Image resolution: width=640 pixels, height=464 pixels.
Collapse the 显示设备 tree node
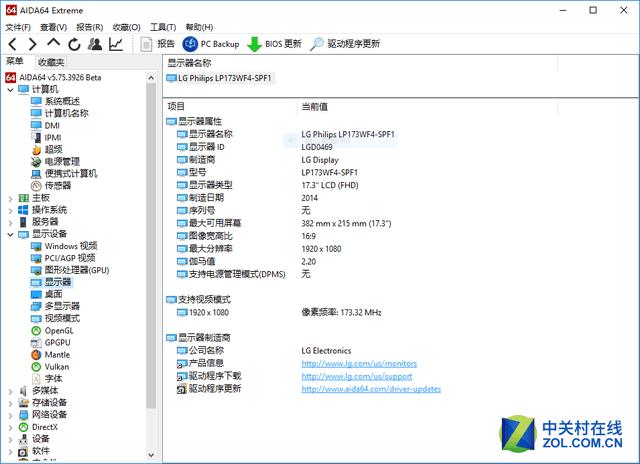[10, 235]
